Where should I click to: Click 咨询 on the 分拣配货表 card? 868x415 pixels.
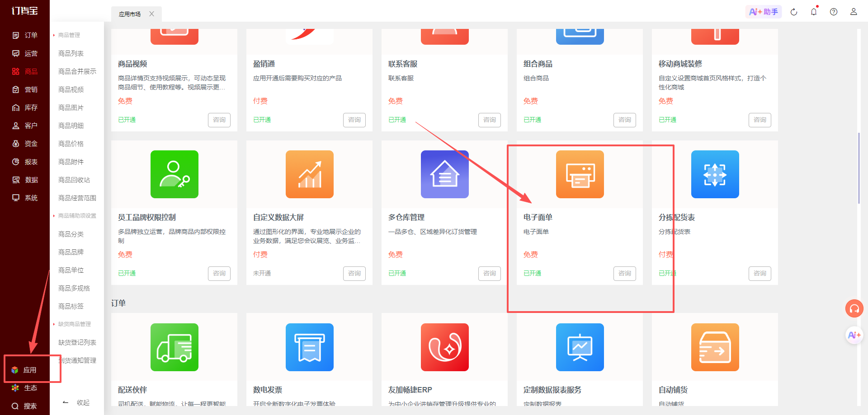pos(760,273)
